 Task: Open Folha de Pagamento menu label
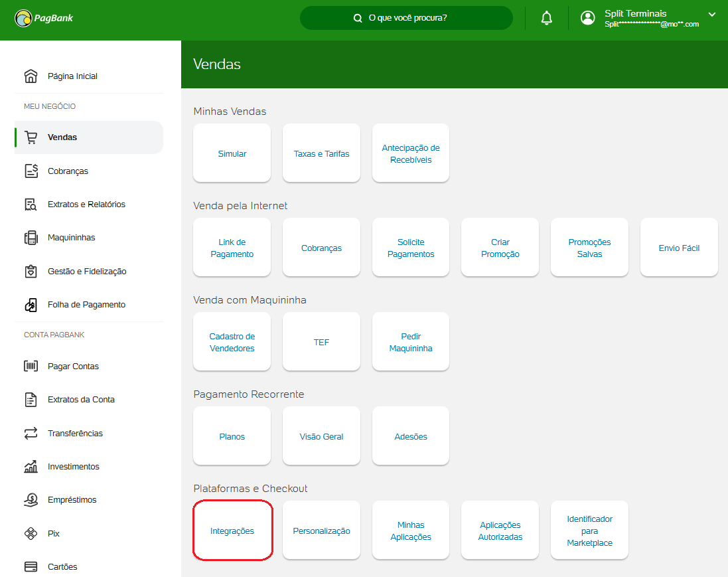click(86, 305)
